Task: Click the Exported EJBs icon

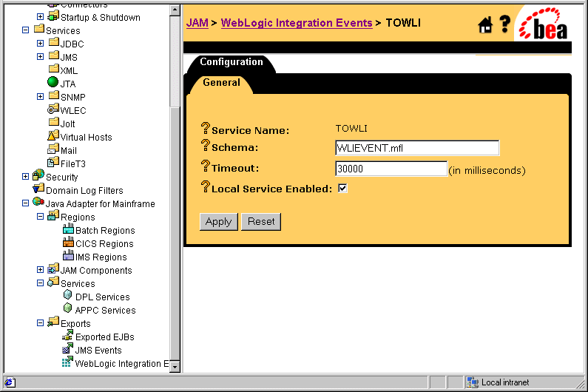Action: click(x=68, y=335)
